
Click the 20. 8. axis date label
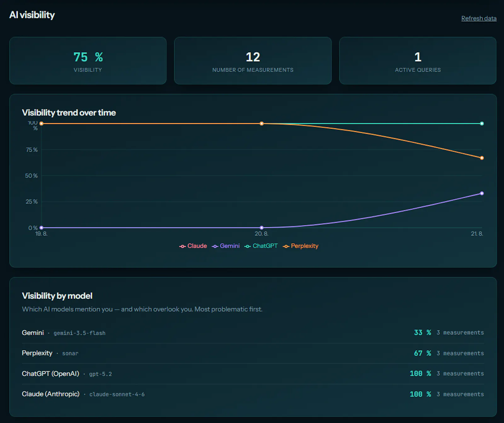[x=261, y=234]
